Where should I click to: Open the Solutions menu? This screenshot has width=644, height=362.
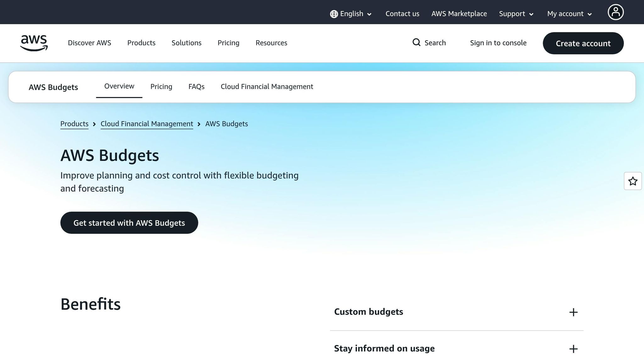pos(186,43)
